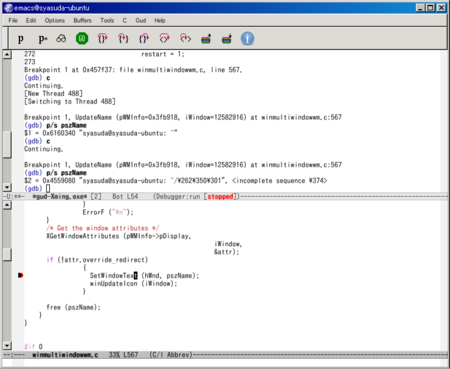
Task: Click the print expression 'p' toolbar icon
Action: point(20,39)
